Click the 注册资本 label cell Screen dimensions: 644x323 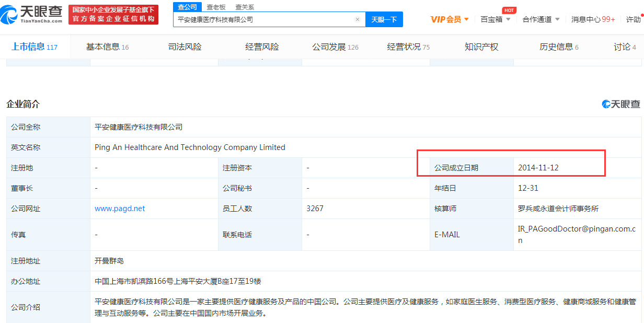260,168
